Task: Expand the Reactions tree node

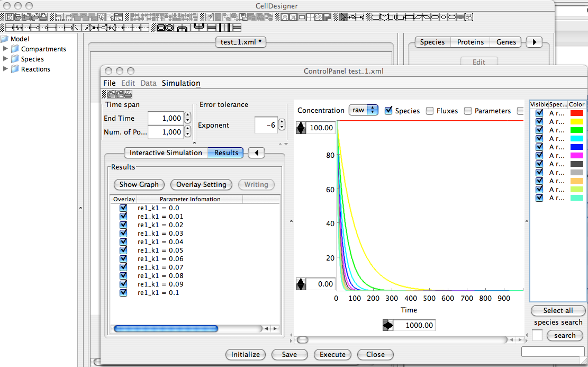Action: pyautogui.click(x=6, y=69)
